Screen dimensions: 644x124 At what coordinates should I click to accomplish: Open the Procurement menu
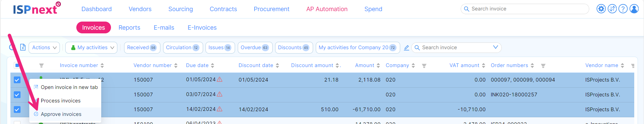[x=271, y=9]
